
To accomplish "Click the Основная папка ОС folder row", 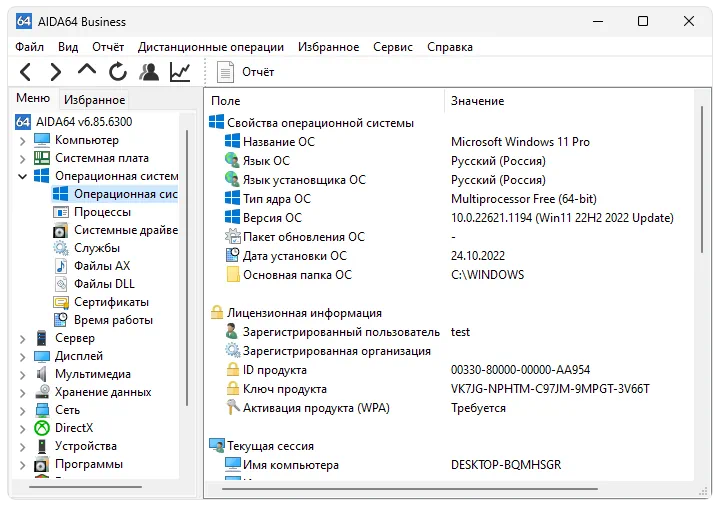I will (x=449, y=275).
